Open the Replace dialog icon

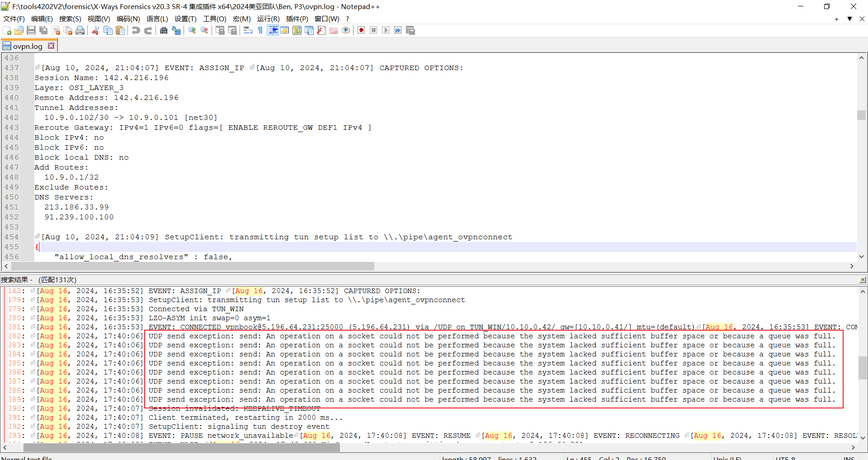[x=176, y=30]
